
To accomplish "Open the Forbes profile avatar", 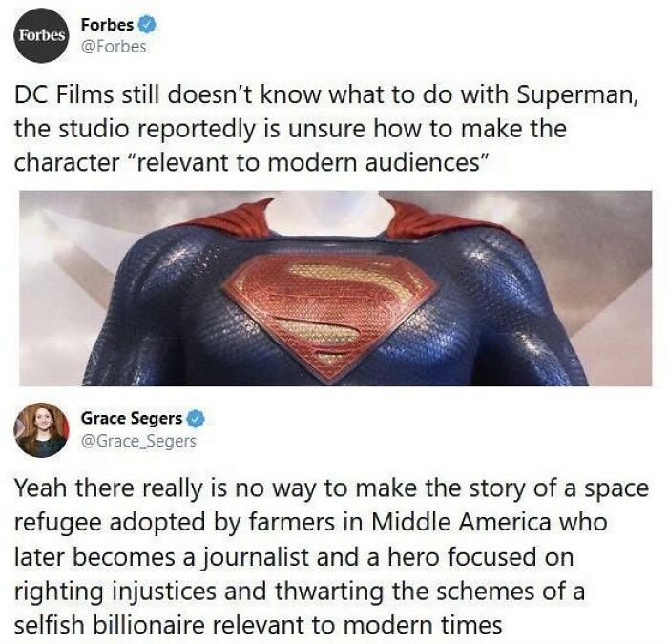I will (41, 35).
